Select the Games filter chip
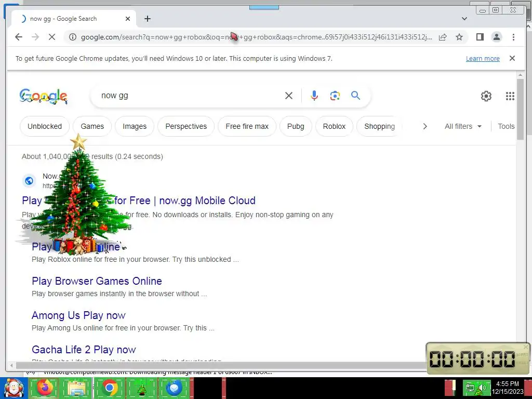The height and width of the screenshot is (399, 532). (x=92, y=126)
